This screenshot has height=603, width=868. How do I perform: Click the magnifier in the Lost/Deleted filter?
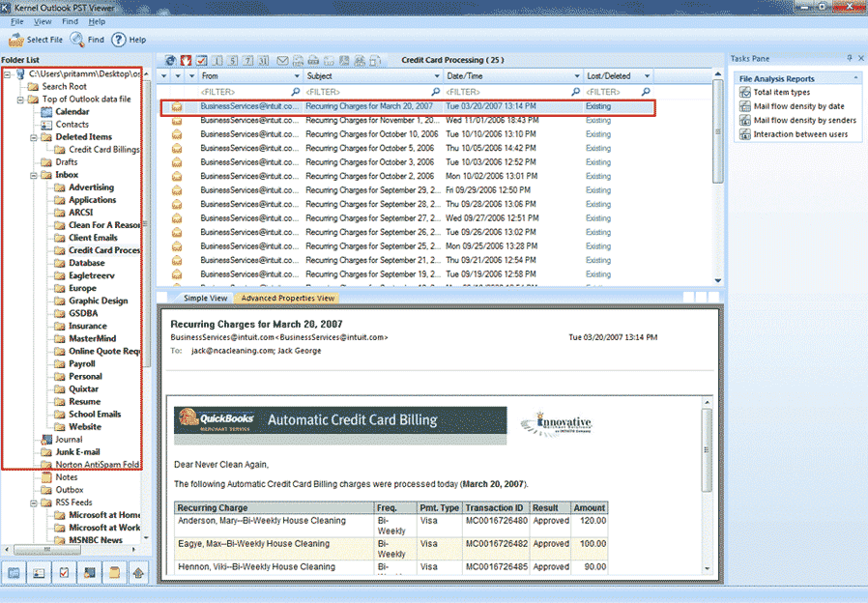[646, 92]
